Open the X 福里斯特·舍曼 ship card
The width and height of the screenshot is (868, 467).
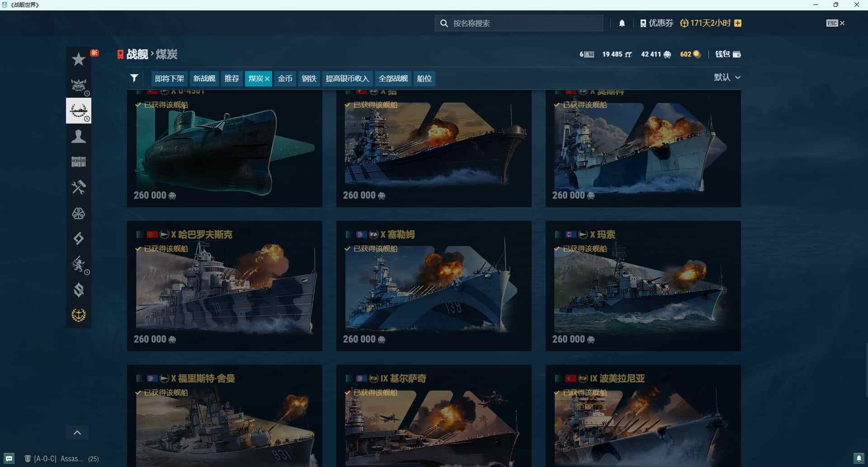225,416
